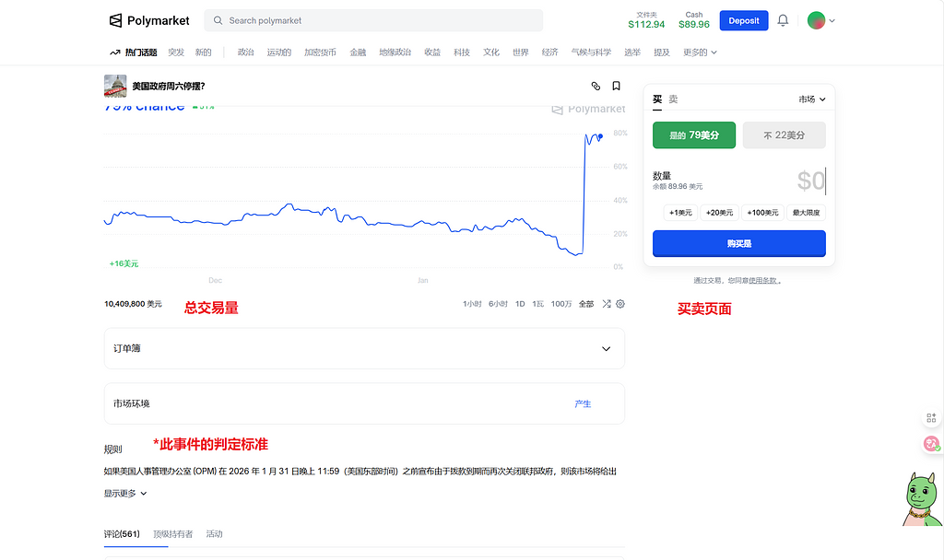Viewport: 944px width, 560px height.
Task: Switch to the Sell tab
Action: point(673,99)
